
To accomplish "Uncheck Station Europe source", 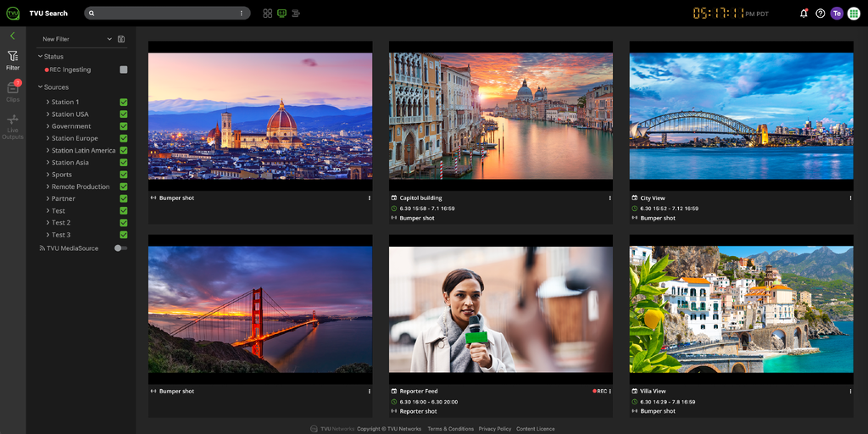I will pyautogui.click(x=124, y=138).
